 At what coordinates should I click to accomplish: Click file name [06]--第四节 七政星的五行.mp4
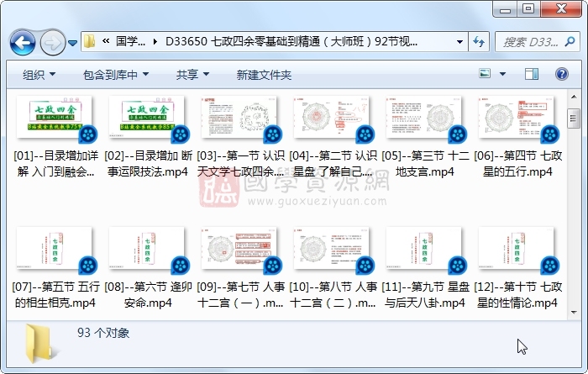point(517,164)
